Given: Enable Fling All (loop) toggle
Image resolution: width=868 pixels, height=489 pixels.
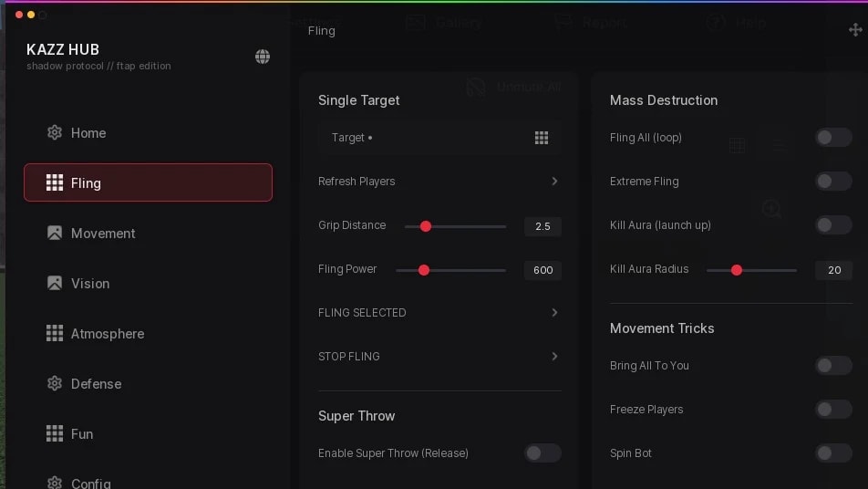Looking at the screenshot, I should click(833, 138).
